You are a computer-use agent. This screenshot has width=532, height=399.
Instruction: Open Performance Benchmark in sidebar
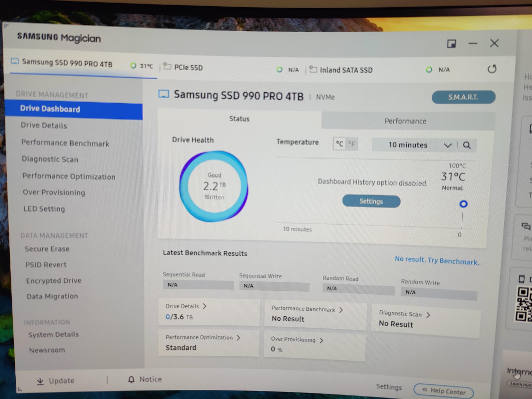coord(65,143)
